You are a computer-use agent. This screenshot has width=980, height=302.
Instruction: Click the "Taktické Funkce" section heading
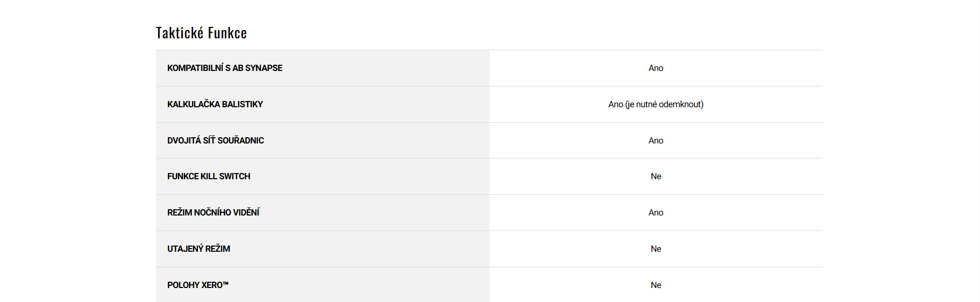[x=201, y=33]
